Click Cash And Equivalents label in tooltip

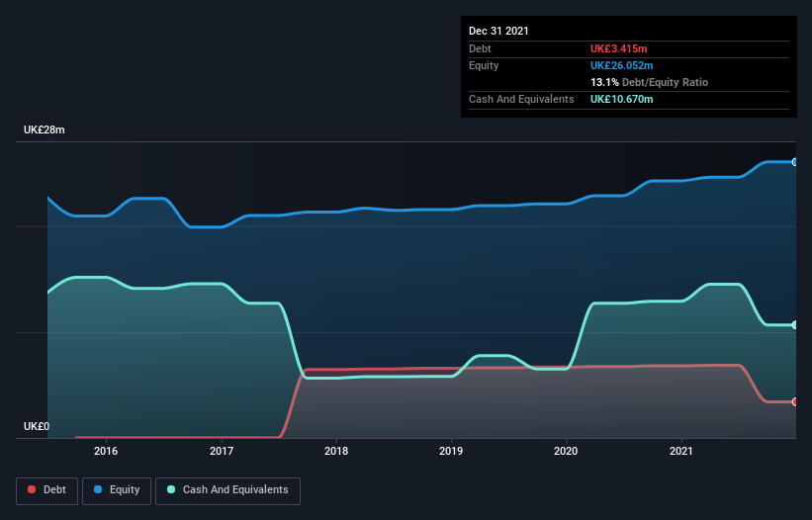(521, 99)
